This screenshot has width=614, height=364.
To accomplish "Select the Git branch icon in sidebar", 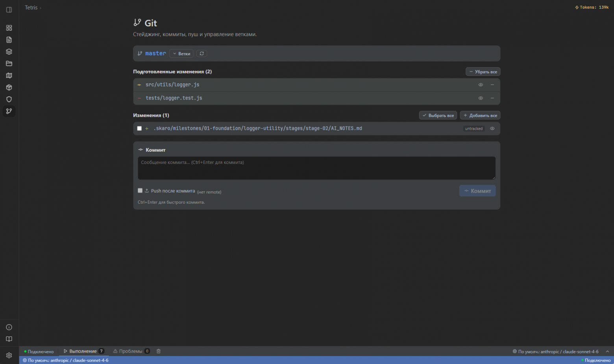I will (x=9, y=111).
